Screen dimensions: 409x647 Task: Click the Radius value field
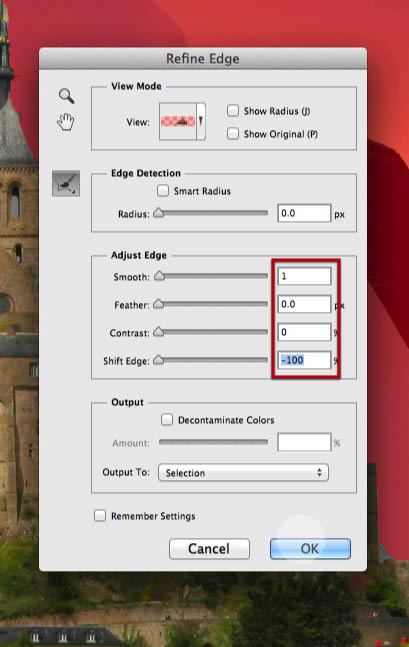click(304, 213)
